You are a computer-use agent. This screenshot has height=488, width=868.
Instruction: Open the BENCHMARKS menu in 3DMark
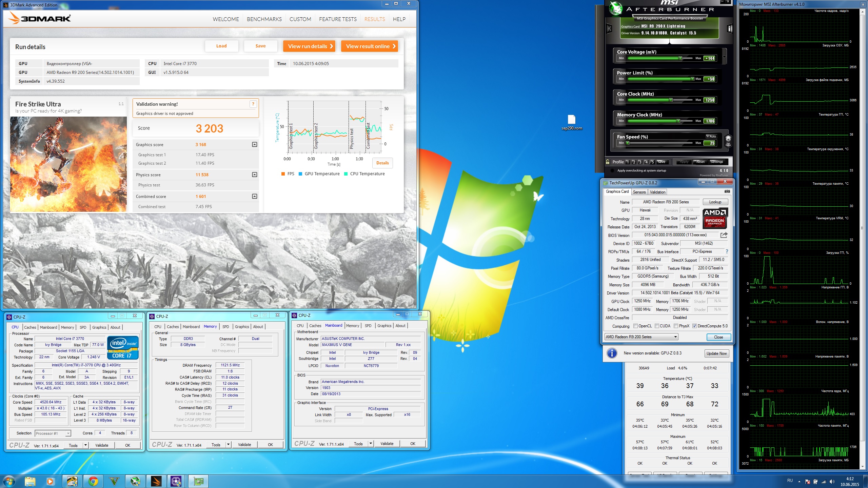pyautogui.click(x=264, y=19)
